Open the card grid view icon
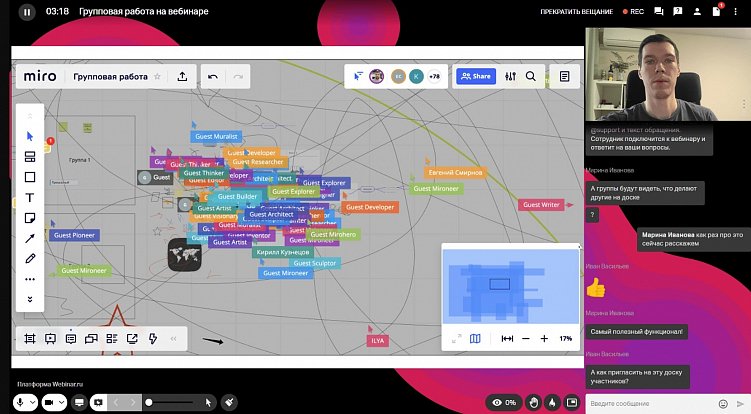751x414 pixels. (x=112, y=339)
